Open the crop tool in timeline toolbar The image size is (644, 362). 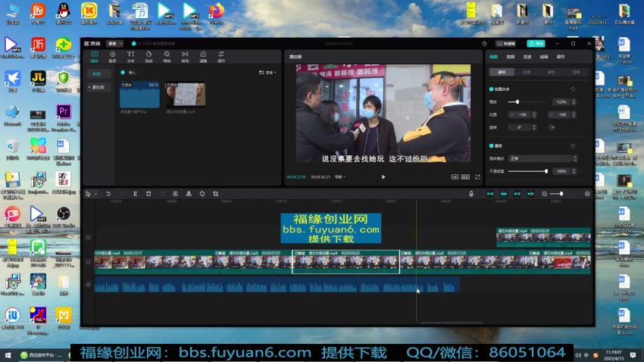click(216, 194)
